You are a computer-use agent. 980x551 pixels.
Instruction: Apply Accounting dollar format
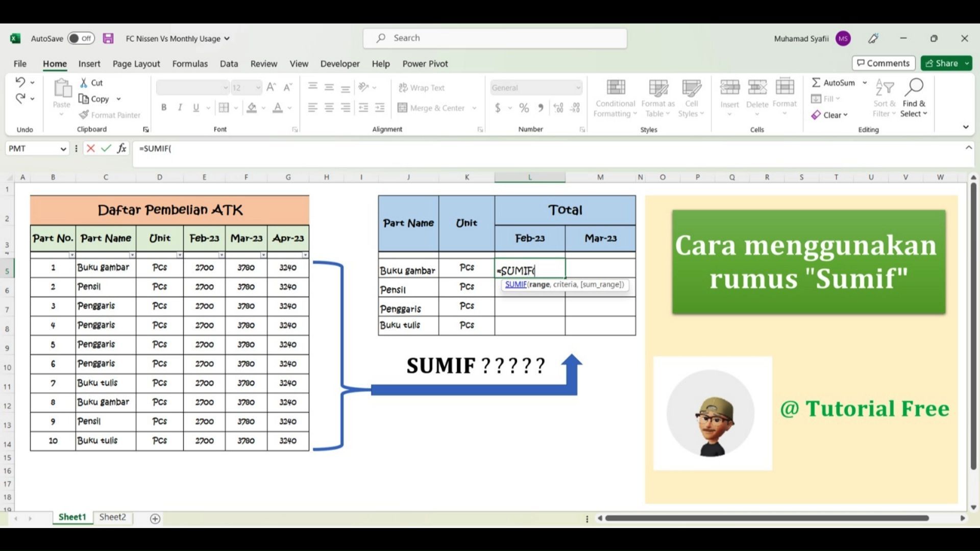(498, 108)
